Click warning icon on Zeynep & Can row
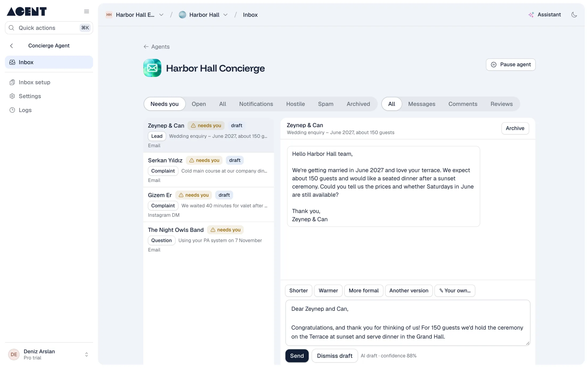The image size is (588, 368). (x=193, y=126)
